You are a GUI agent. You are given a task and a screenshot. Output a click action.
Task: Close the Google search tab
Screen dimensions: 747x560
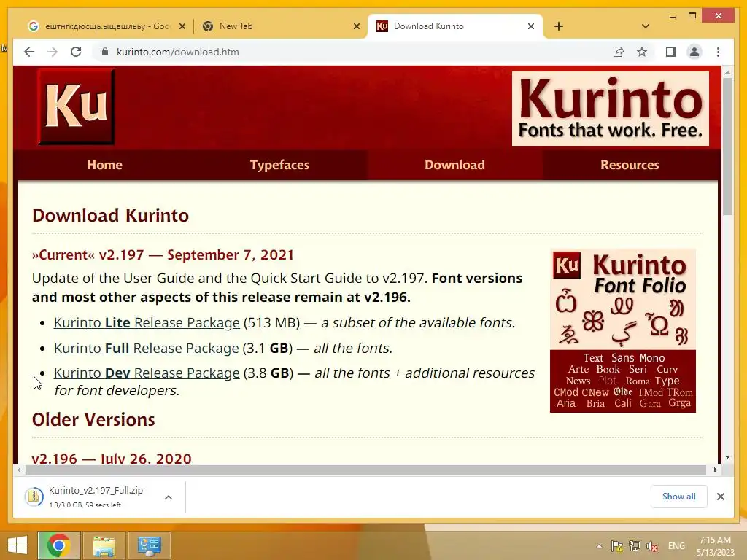tap(182, 26)
